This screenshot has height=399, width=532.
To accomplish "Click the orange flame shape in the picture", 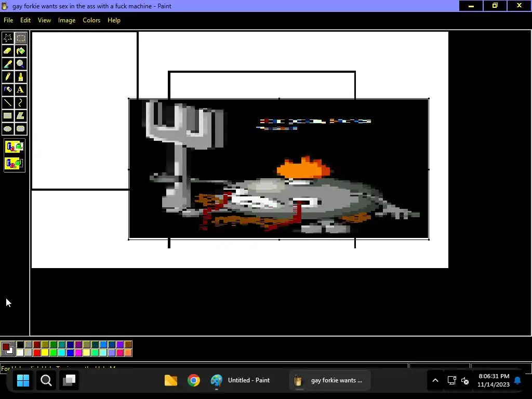I will point(303,168).
